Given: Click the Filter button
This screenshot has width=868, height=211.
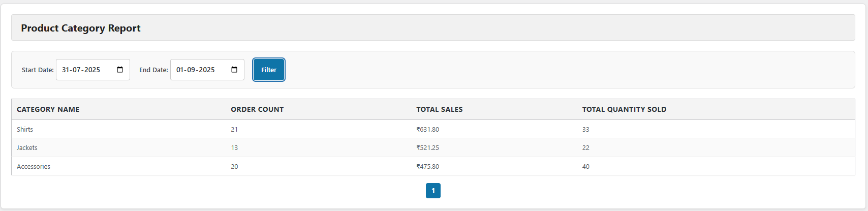Looking at the screenshot, I should [269, 70].
